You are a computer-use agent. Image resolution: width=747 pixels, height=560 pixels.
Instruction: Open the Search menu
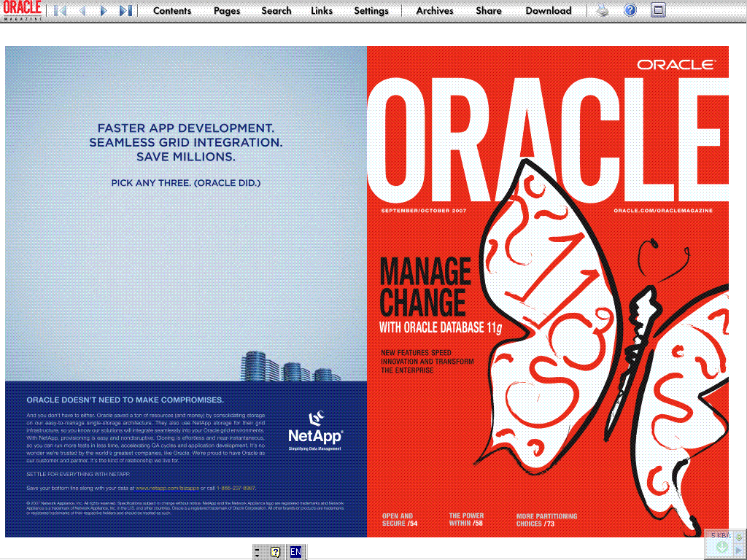pyautogui.click(x=276, y=11)
